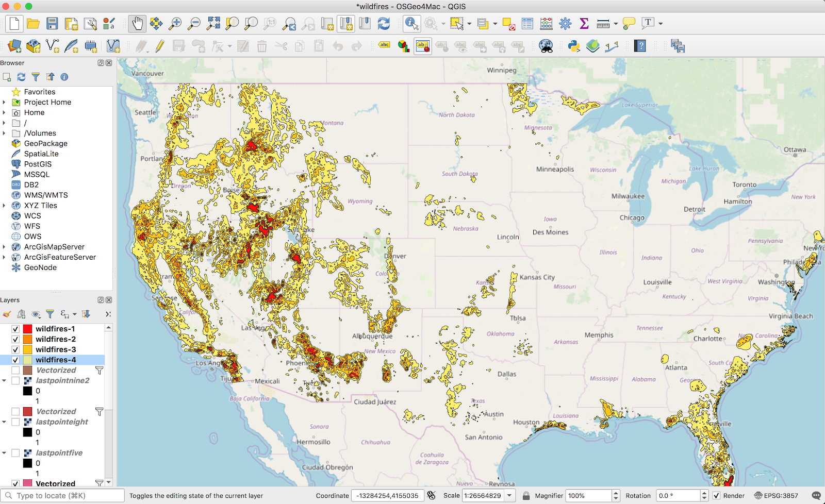Expand the ArcGisMapServer browser entry
This screenshot has height=504, width=825.
pos(4,247)
